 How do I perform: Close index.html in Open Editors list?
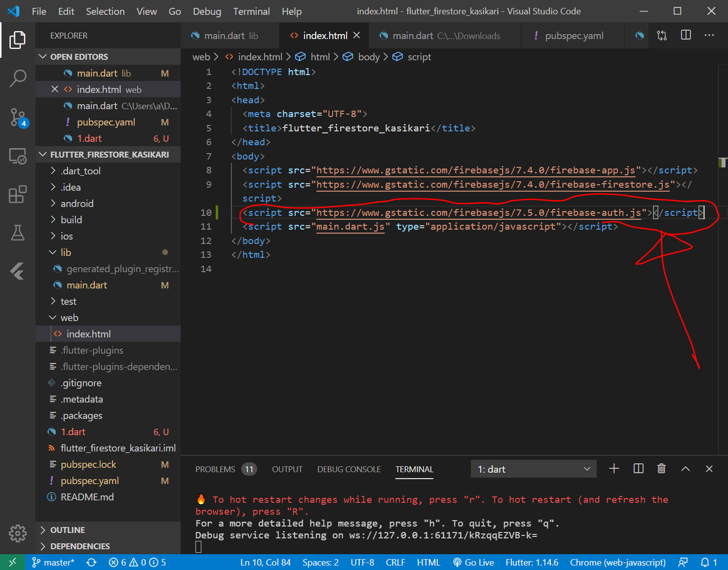pos(55,89)
